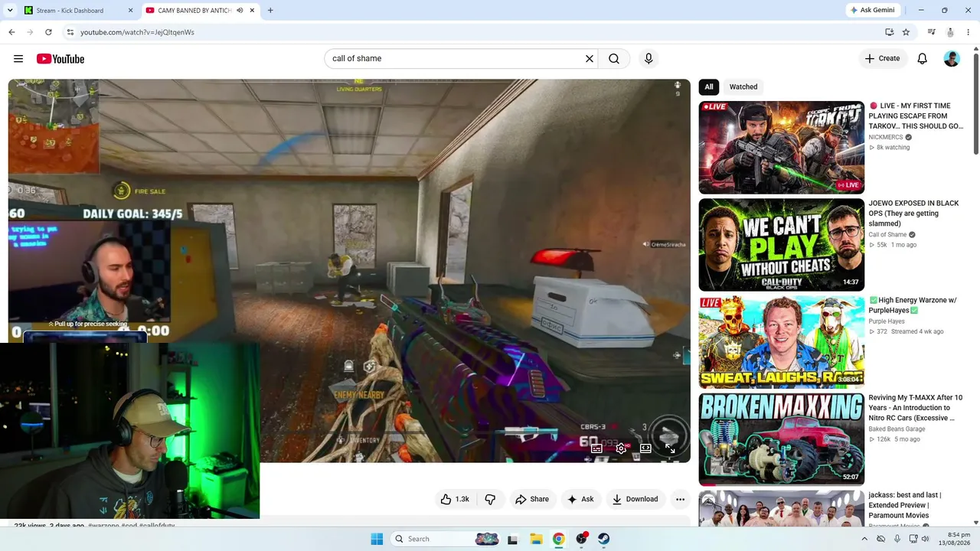Open Chrome's three-dot menu
Image resolution: width=980 pixels, height=551 pixels.
point(969,32)
